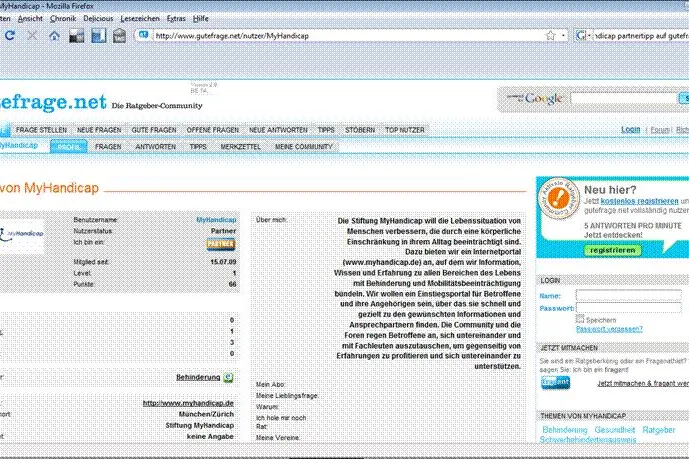
Task: Go to the browser home page icon
Action: 54,36
